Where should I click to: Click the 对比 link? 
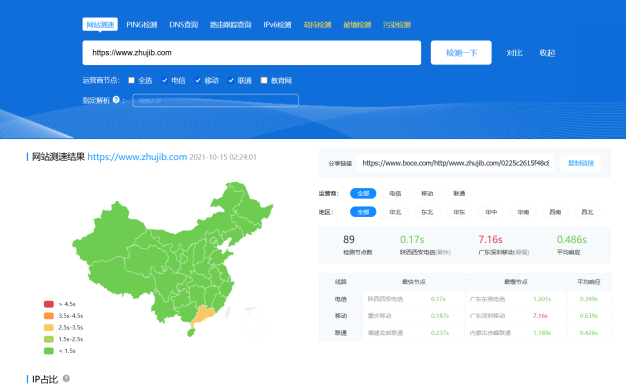514,53
